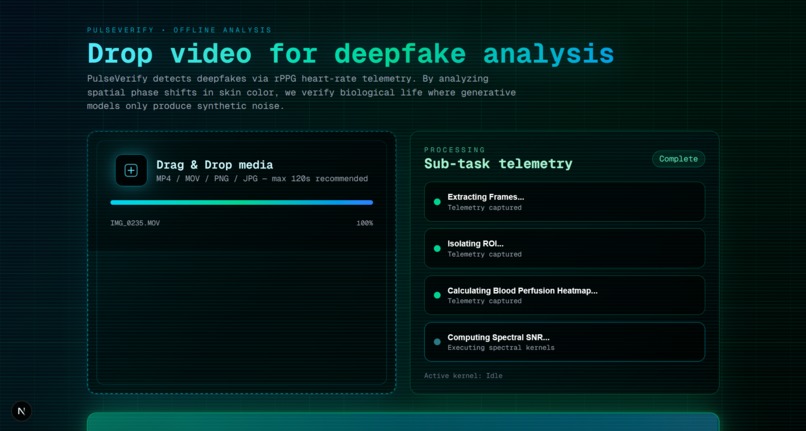Click the Sub-task telemetry heading
The width and height of the screenshot is (806, 431).
point(498,164)
